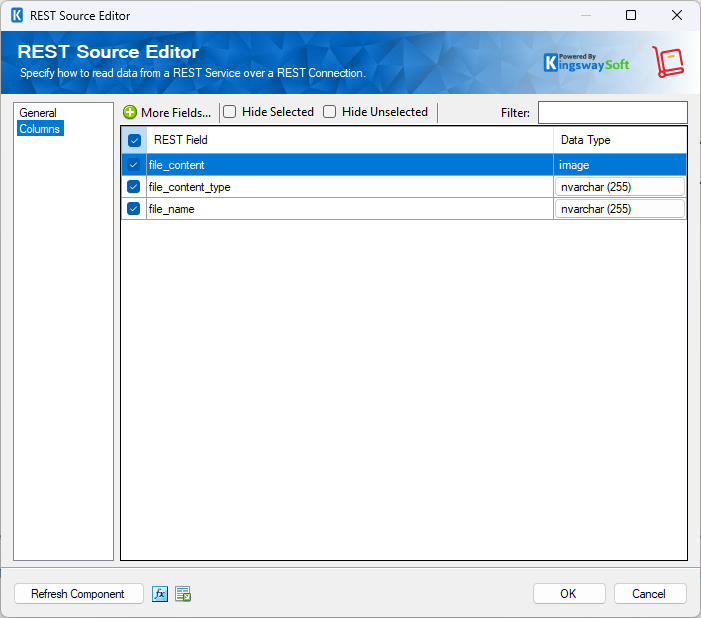Click the KingswaySoft logo in the banner
The height and width of the screenshot is (618, 701).
coord(586,63)
